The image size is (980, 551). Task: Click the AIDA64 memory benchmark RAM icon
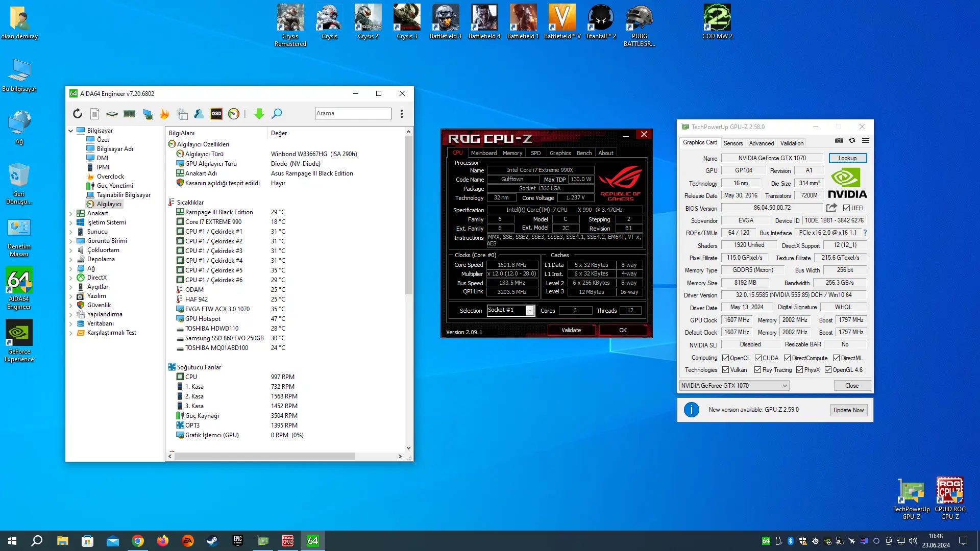(130, 114)
